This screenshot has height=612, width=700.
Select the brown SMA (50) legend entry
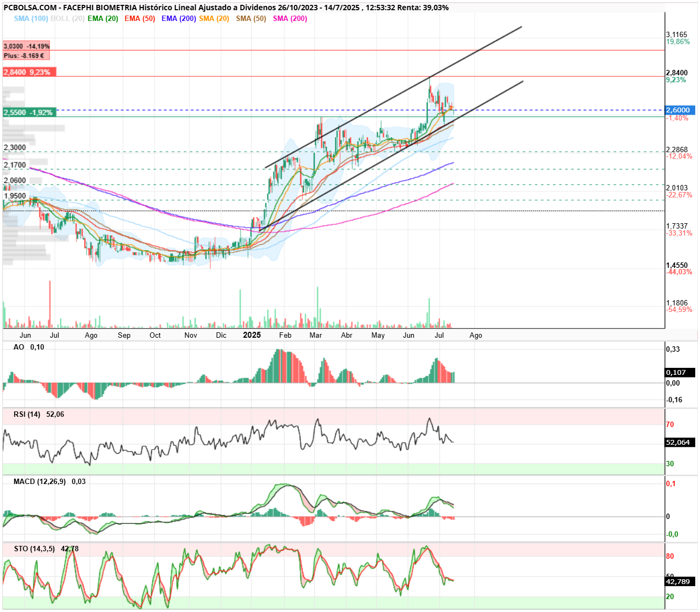click(251, 18)
